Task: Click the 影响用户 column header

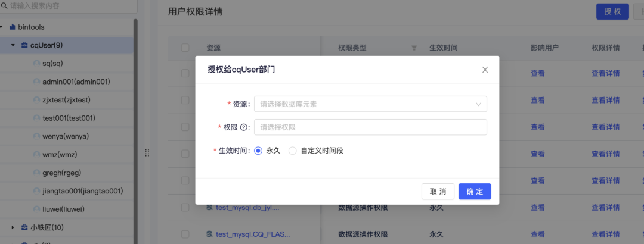Action: click(x=544, y=48)
